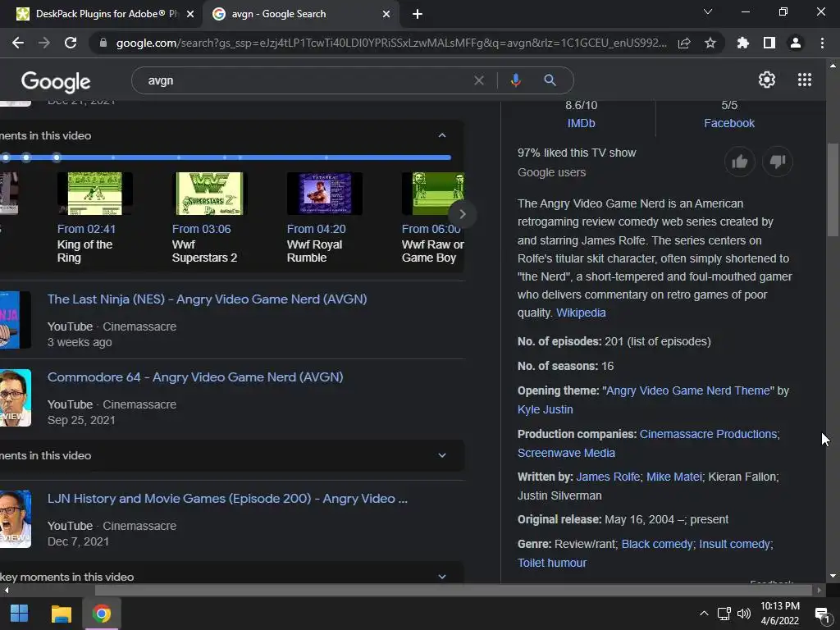Open the Facebook rating link

coord(729,123)
